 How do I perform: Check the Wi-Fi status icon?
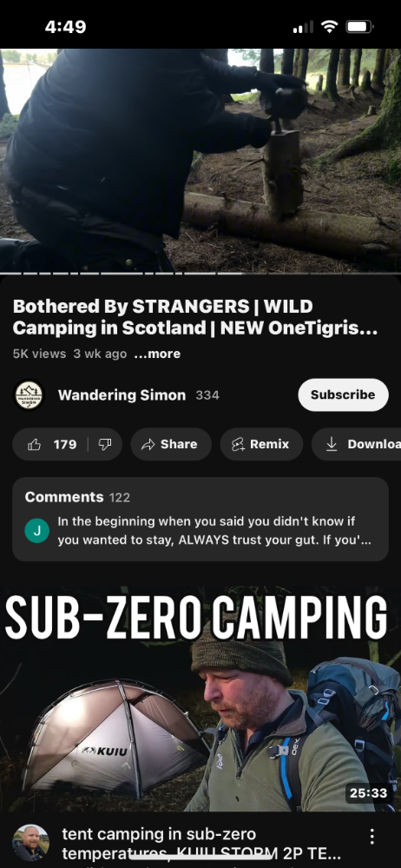tap(330, 27)
